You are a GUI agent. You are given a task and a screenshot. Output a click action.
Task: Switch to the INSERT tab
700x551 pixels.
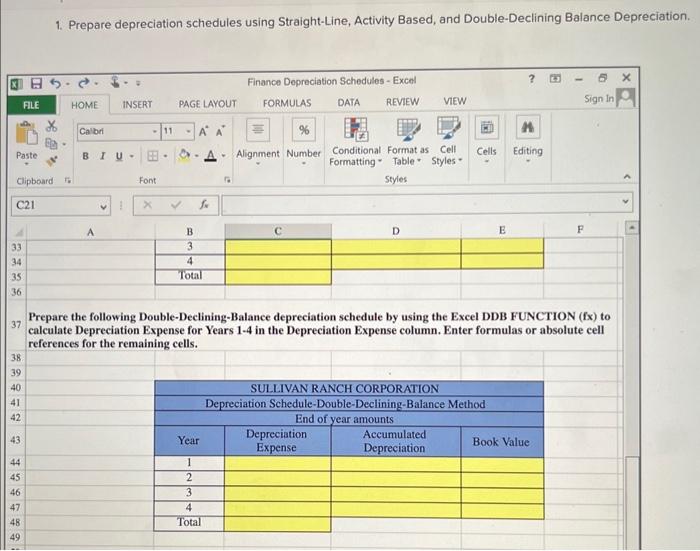click(x=137, y=104)
